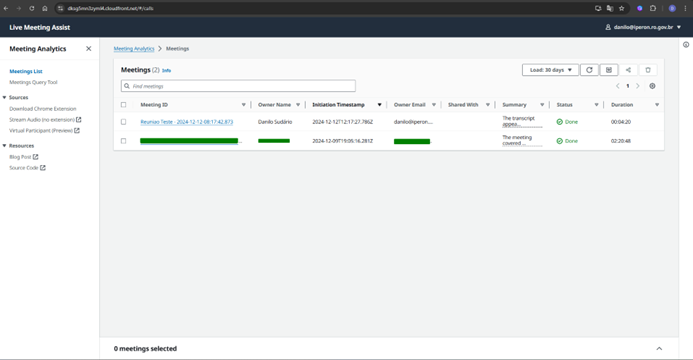This screenshot has height=360, width=693.
Task: Click the browser forward arrow
Action: [x=19, y=8]
